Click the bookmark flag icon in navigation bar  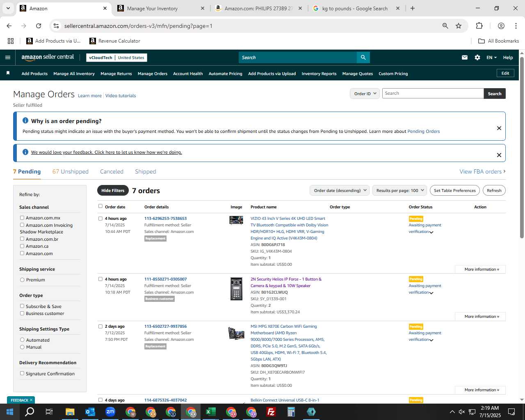pos(8,73)
